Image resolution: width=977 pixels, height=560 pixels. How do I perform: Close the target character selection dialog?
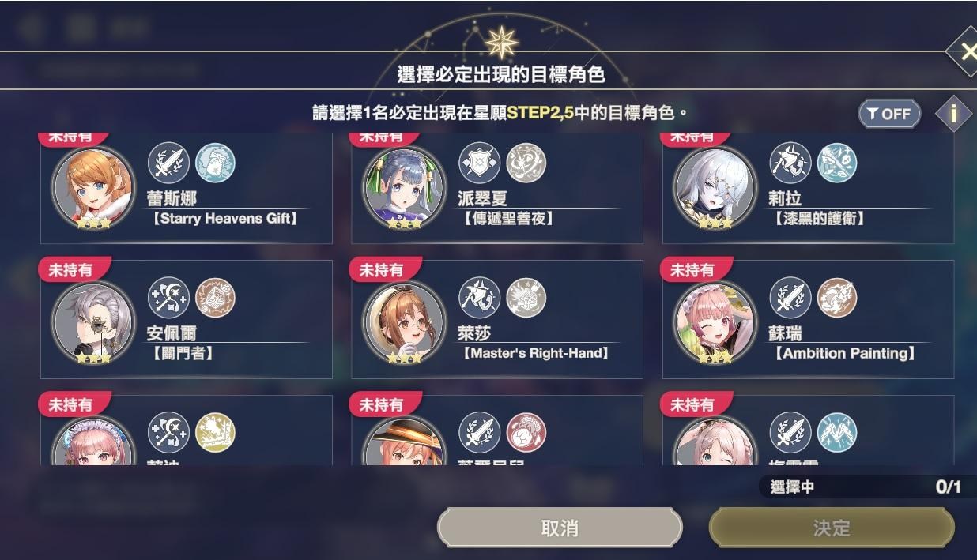click(967, 53)
